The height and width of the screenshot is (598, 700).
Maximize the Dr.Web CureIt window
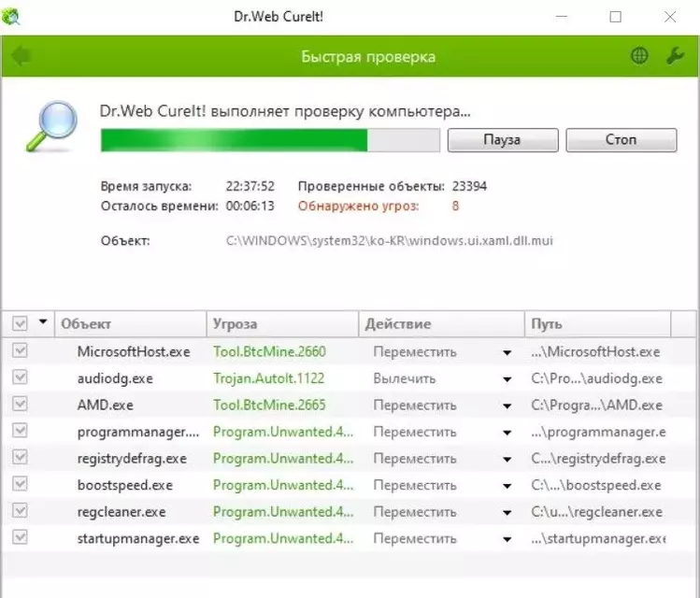click(616, 17)
